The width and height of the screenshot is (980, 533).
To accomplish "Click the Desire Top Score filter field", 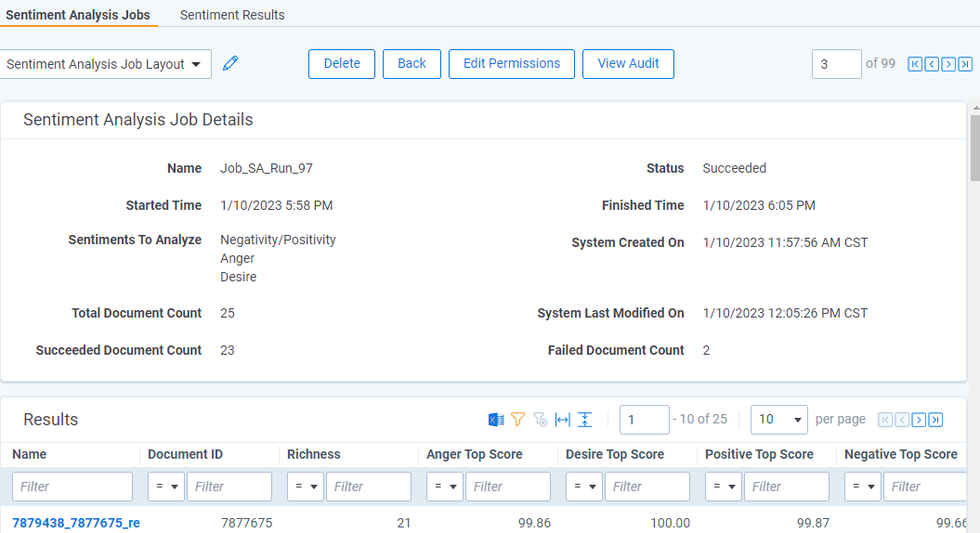I will (647, 487).
